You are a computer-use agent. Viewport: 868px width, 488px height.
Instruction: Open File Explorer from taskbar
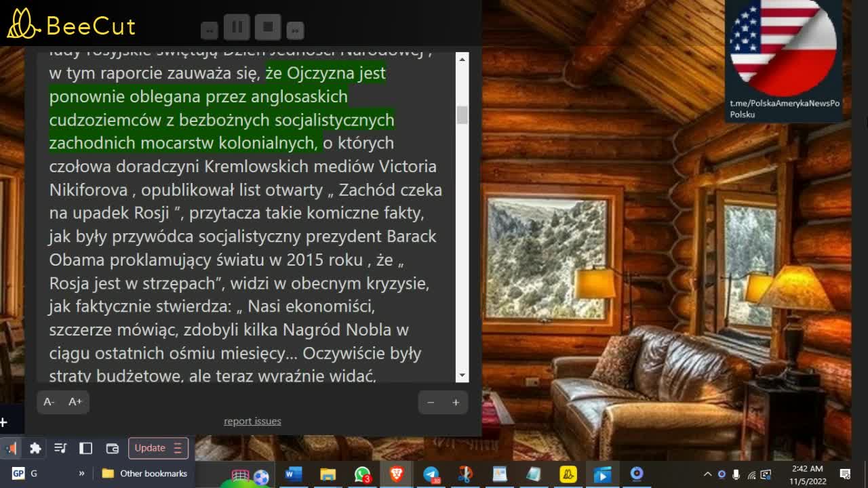point(328,474)
